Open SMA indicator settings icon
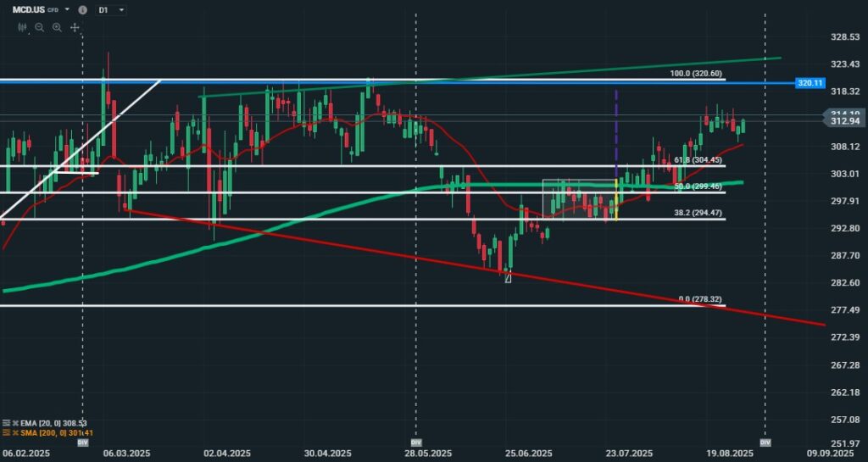The width and height of the screenshot is (868, 462). [x=6, y=433]
